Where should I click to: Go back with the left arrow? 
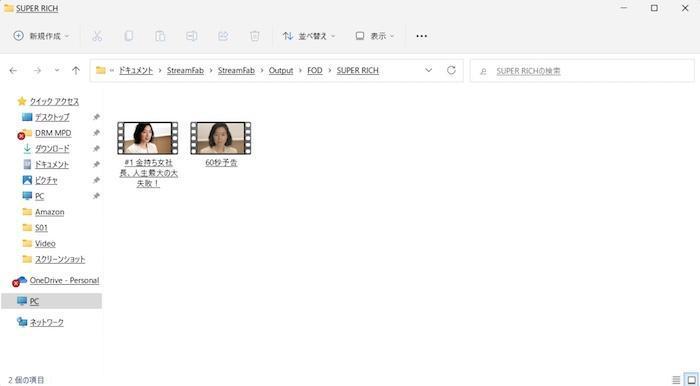pyautogui.click(x=13, y=71)
